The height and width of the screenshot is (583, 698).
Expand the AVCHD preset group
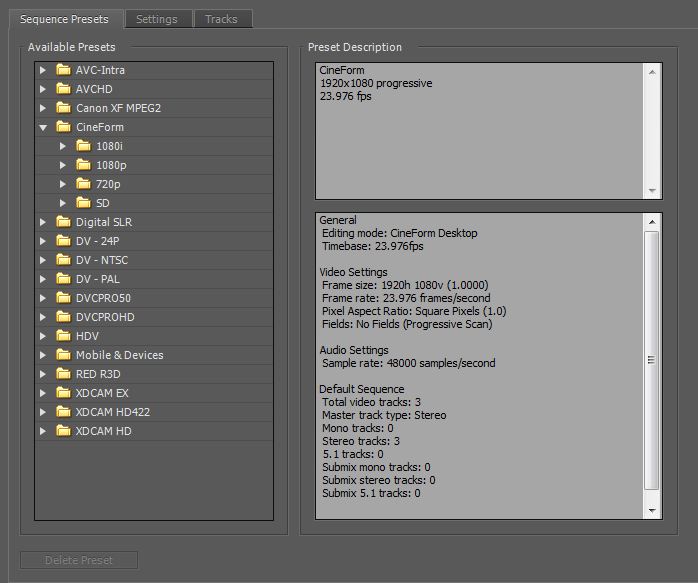(43, 89)
